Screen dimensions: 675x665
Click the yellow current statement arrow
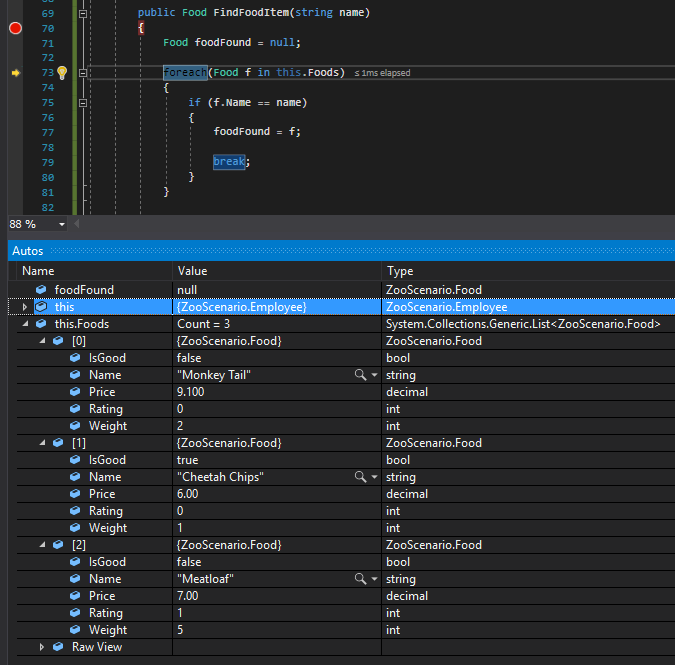coord(15,73)
